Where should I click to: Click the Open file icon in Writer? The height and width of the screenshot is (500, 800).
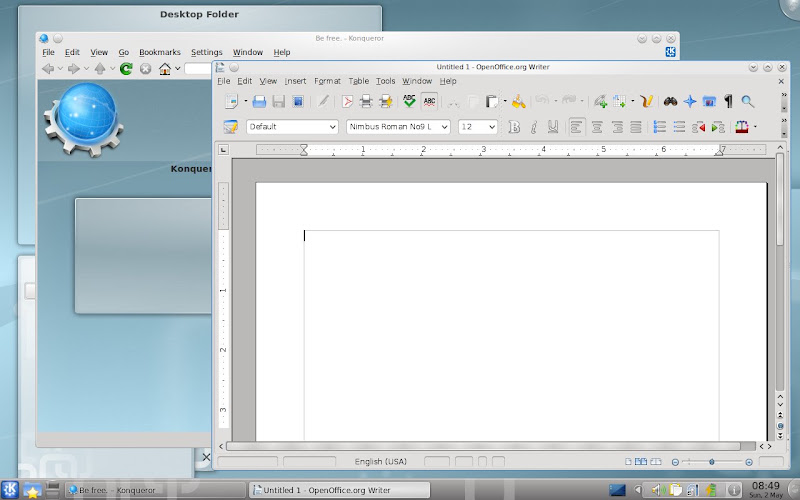(259, 102)
